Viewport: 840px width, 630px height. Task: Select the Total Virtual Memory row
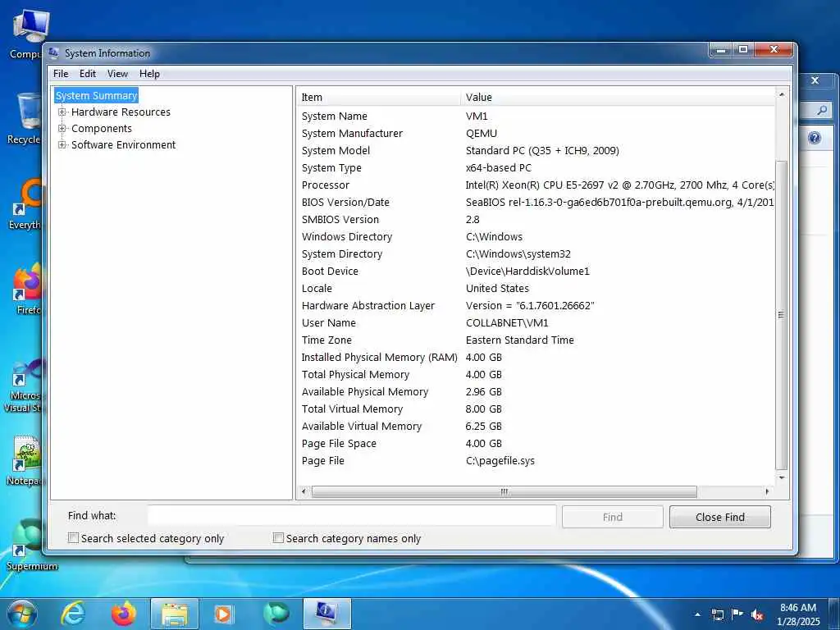pyautogui.click(x=536, y=409)
